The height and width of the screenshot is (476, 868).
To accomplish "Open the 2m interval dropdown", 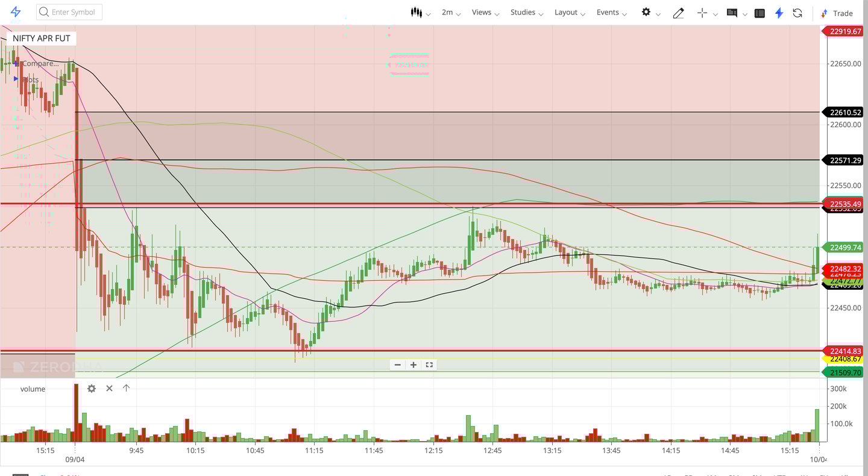I will point(451,13).
